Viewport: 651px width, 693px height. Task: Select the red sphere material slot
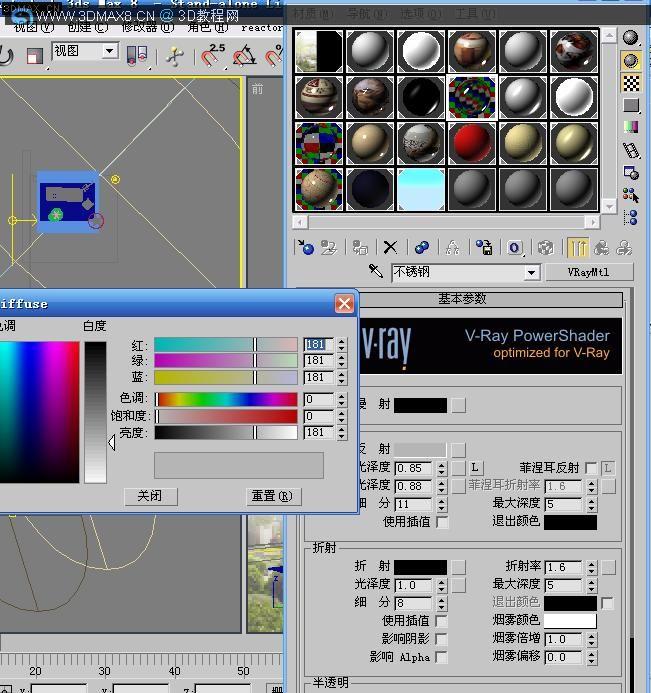pos(472,143)
